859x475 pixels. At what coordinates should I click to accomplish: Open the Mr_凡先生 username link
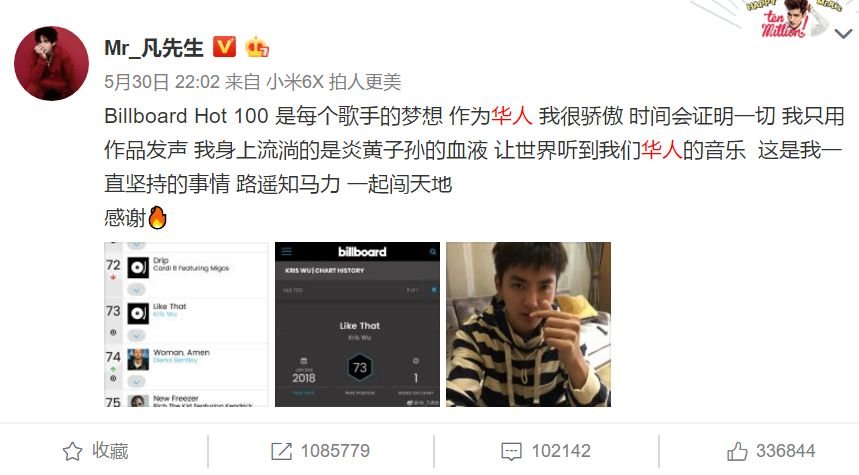(x=154, y=48)
